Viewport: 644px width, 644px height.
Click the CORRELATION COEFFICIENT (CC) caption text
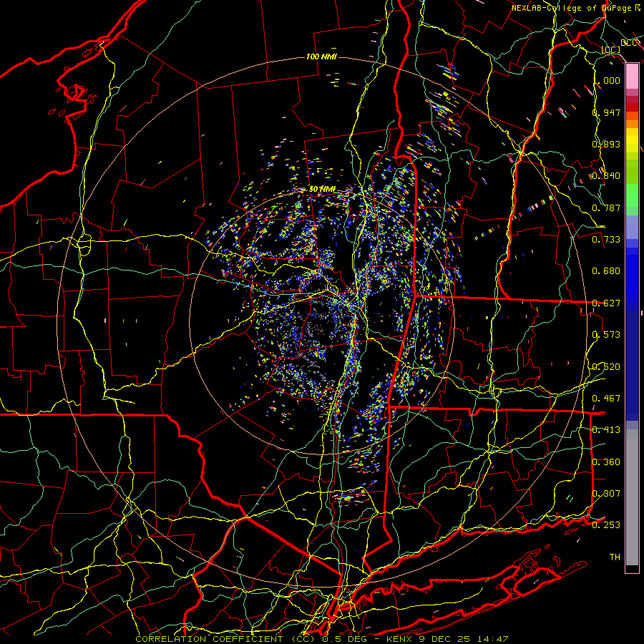(225, 639)
